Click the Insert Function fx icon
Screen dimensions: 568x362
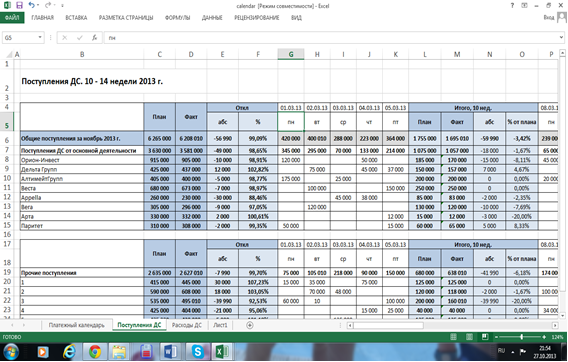tap(94, 38)
